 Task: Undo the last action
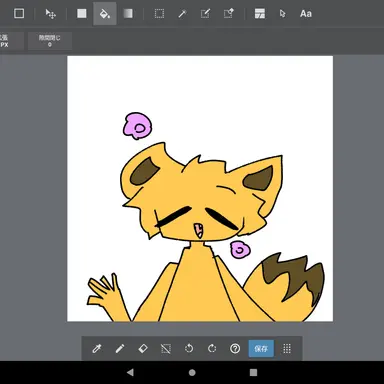[189, 349]
